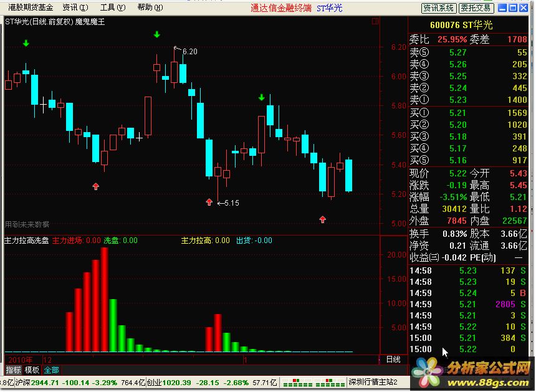Click the 收益(三) -0.042 value

[x=454, y=257]
